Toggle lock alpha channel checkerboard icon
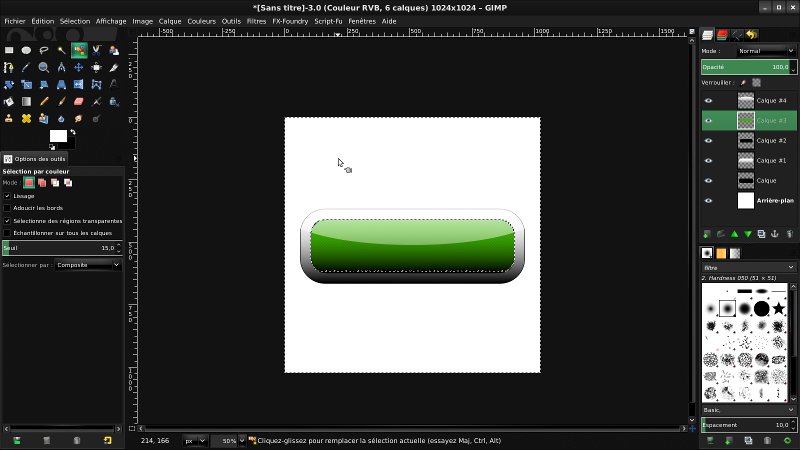This screenshot has height=450, width=800. pyautogui.click(x=757, y=83)
